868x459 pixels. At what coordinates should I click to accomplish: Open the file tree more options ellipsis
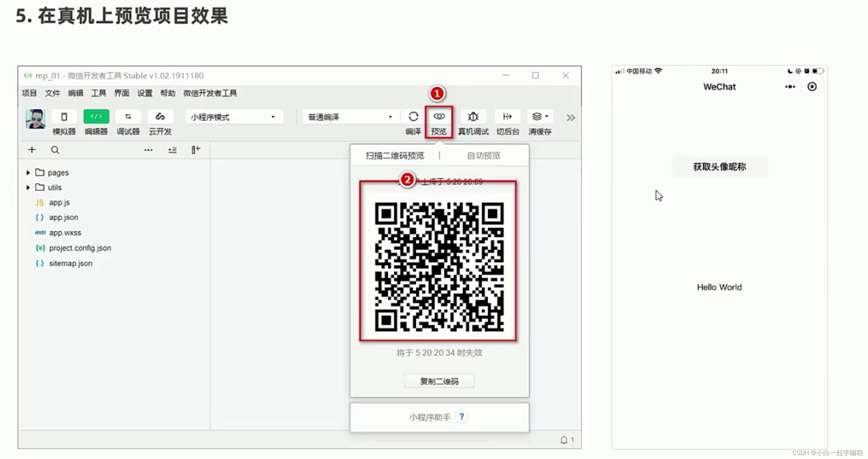point(148,150)
